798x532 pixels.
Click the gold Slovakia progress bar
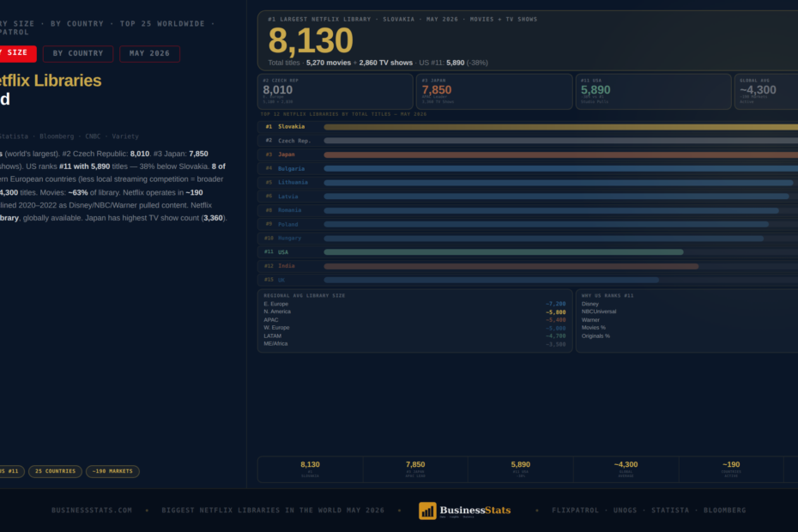(561, 127)
